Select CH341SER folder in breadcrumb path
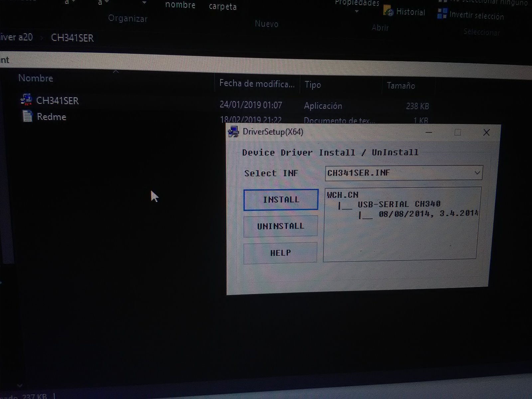 pos(72,38)
